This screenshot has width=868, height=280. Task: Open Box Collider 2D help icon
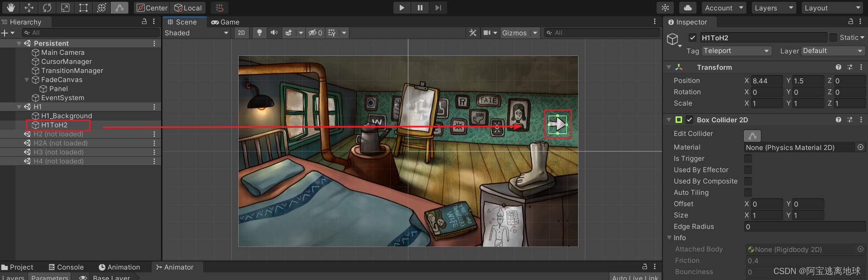[839, 120]
